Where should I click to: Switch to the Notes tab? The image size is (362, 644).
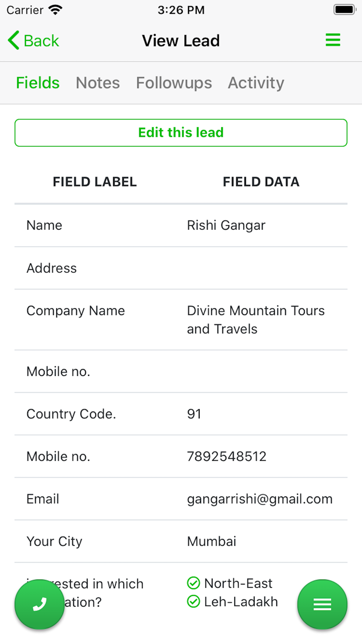pos(98,83)
